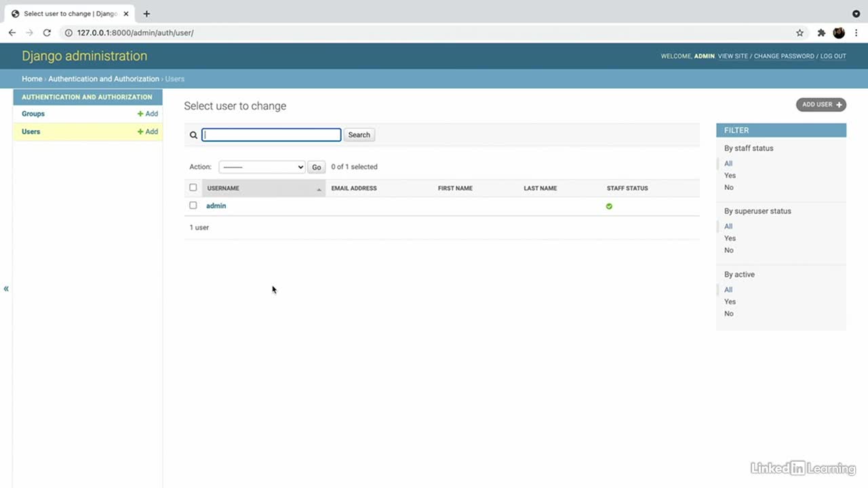Image resolution: width=868 pixels, height=488 pixels.
Task: Open Users in the sidebar
Action: point(31,131)
